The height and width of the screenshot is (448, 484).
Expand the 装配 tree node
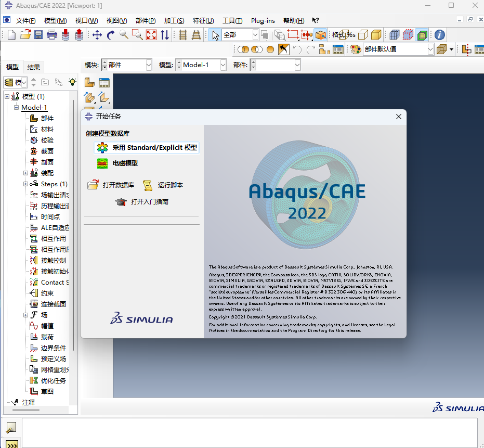[x=25, y=173]
